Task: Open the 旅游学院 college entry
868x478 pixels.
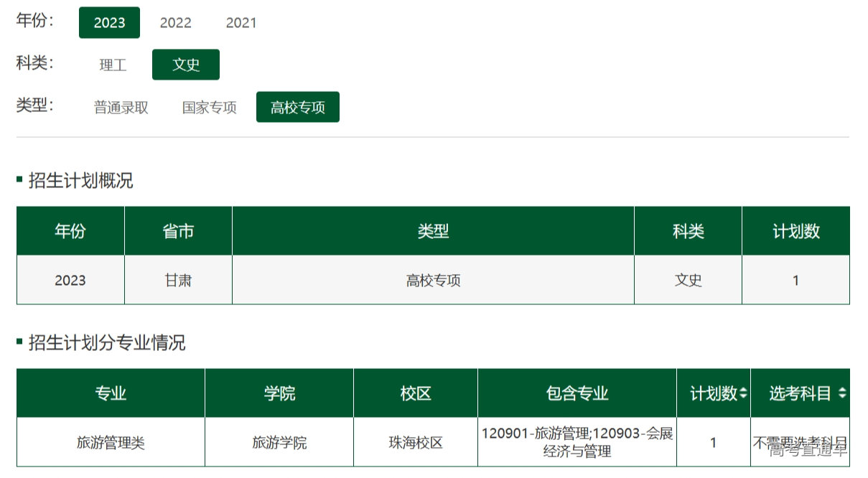Action: point(279,443)
